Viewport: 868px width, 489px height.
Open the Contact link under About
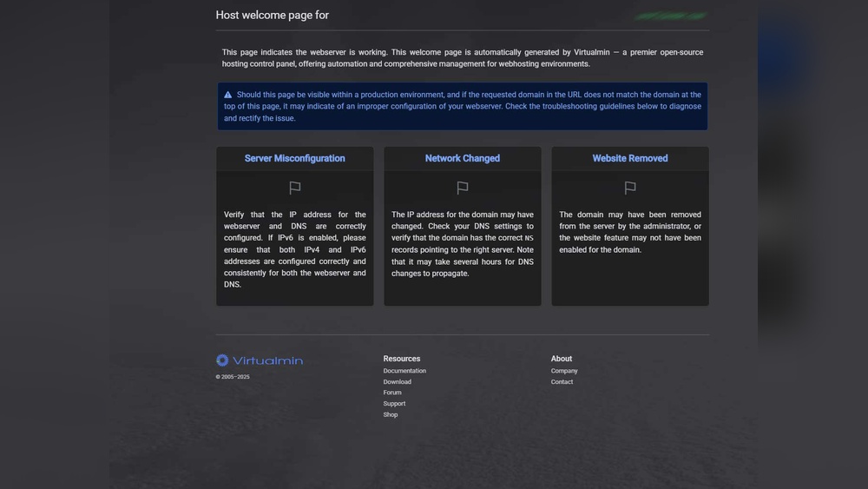point(562,381)
